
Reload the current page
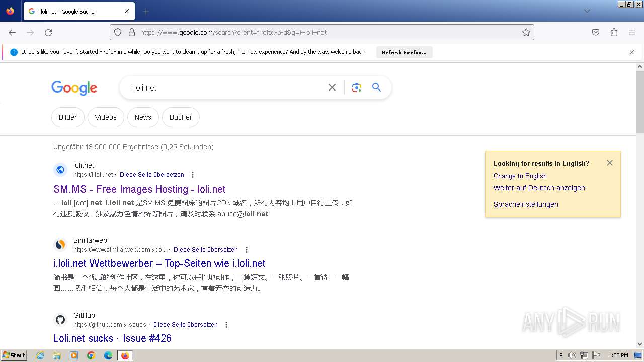click(x=48, y=32)
